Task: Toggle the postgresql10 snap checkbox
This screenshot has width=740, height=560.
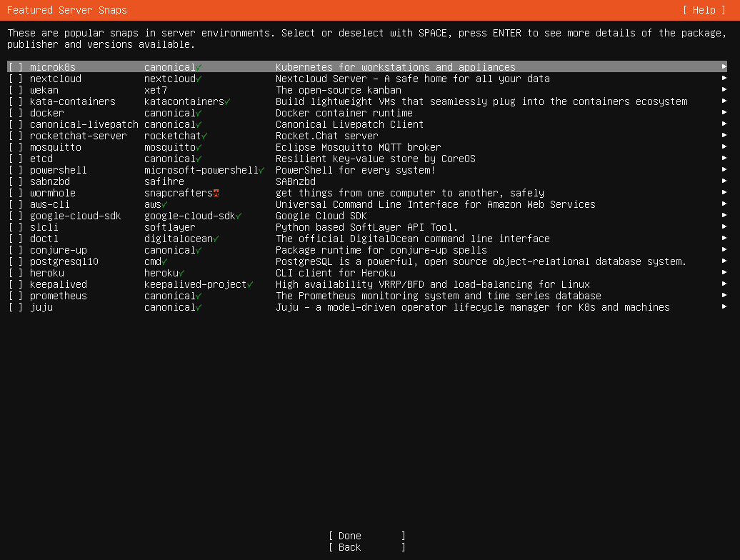Action: 16,261
